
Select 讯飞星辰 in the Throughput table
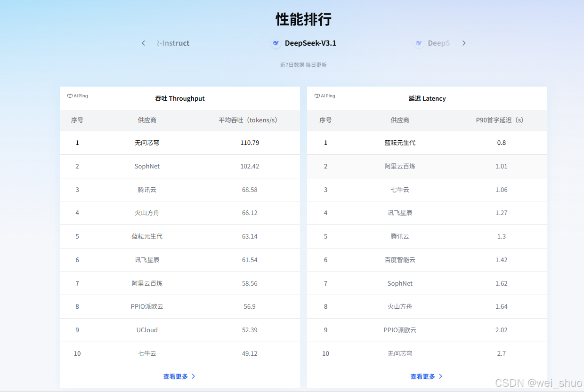[147, 260]
